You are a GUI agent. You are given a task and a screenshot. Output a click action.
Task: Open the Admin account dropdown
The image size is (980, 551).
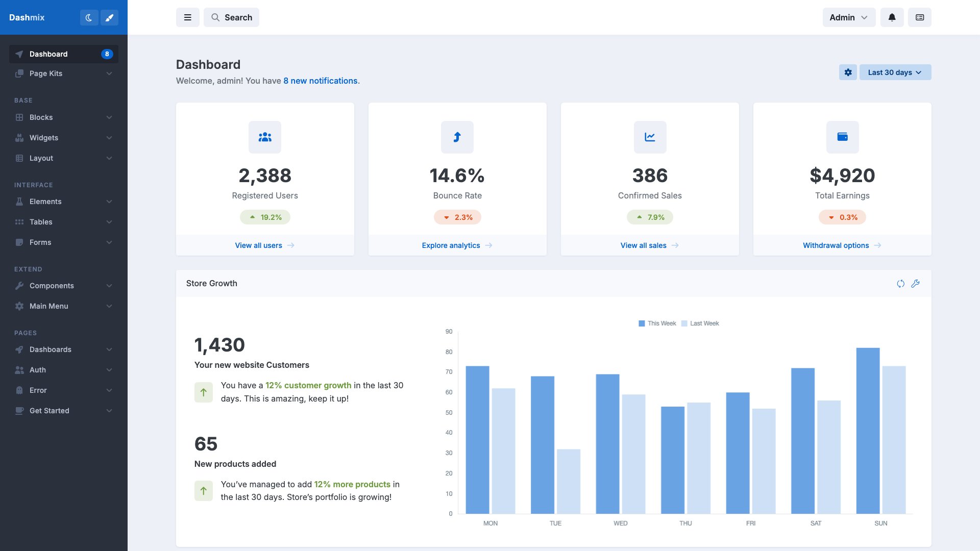(x=848, y=17)
